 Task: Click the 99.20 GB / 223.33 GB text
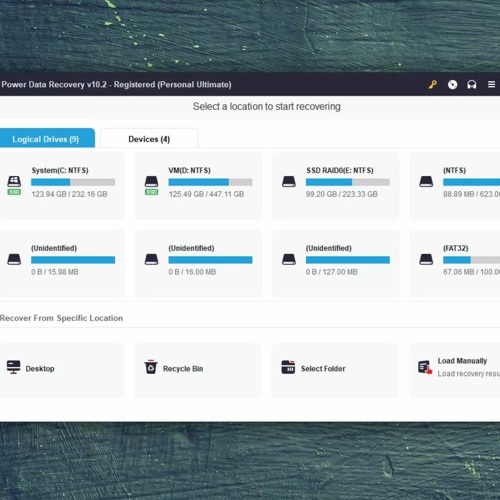[x=342, y=194]
